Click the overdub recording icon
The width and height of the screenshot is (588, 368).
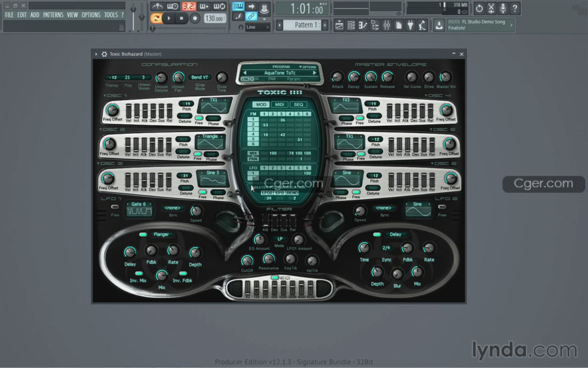[x=204, y=7]
